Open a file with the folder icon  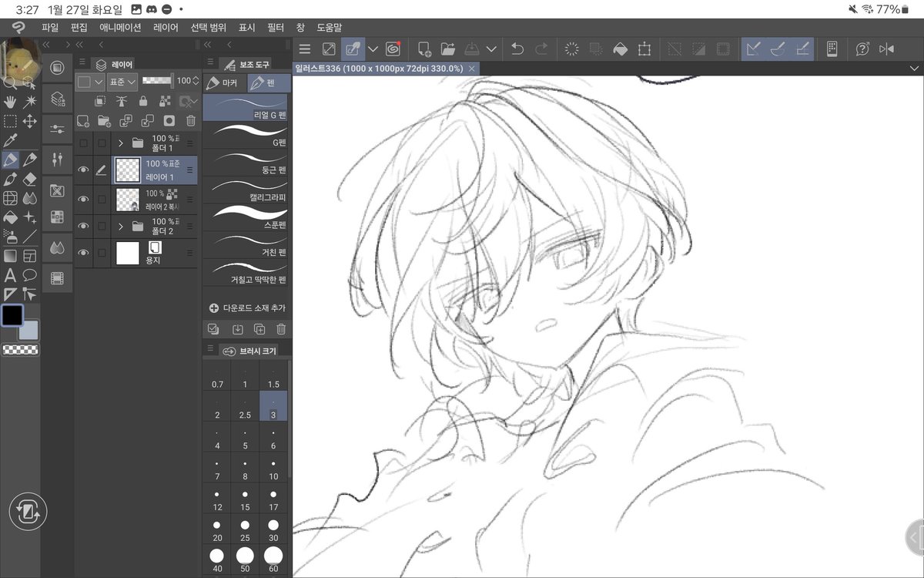[447, 49]
